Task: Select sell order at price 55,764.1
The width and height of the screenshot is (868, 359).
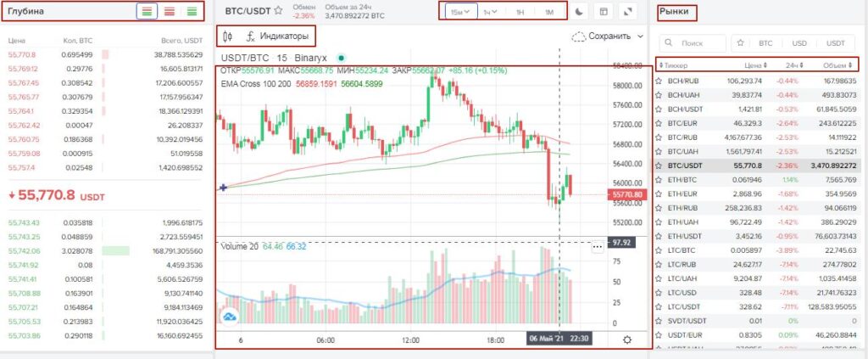Action: [105, 111]
